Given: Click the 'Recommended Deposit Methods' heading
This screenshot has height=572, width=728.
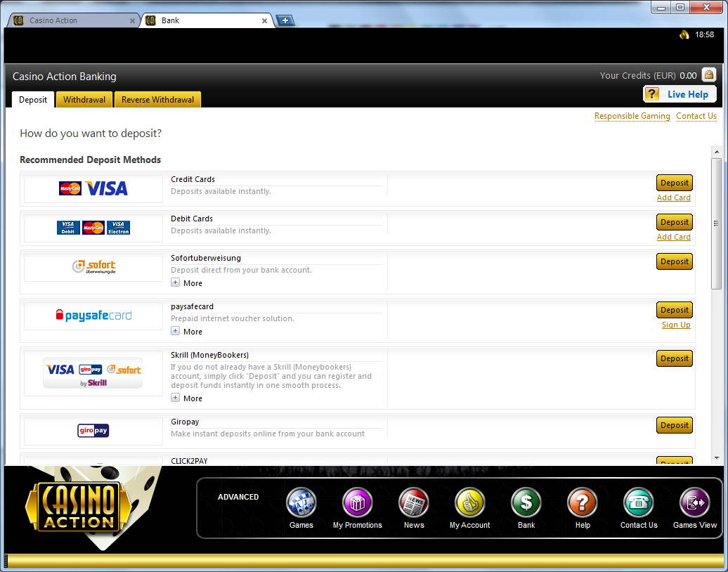Looking at the screenshot, I should [x=90, y=160].
